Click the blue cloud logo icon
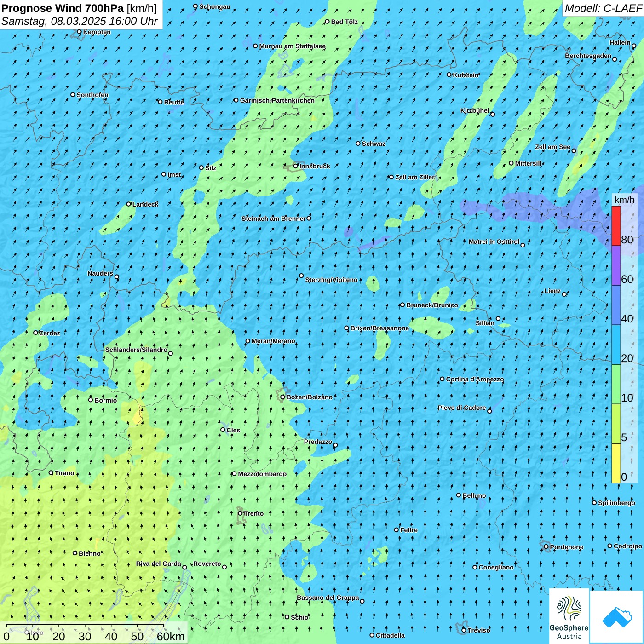This screenshot has height=644, width=644. 617,617
